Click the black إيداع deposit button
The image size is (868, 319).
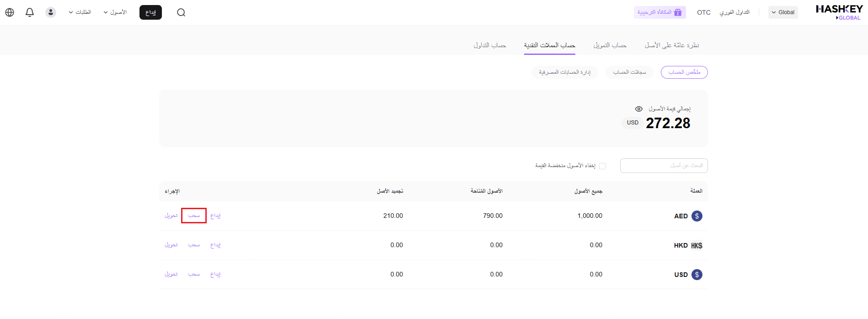(150, 12)
